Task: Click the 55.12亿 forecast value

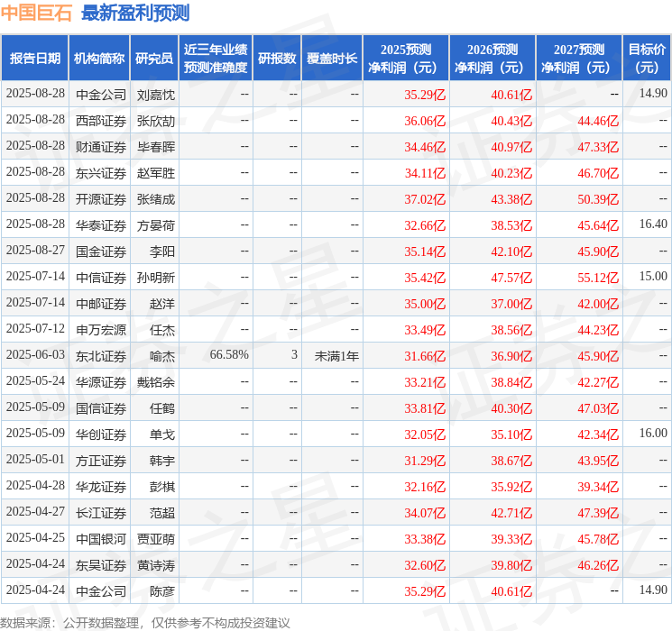Action: [598, 278]
